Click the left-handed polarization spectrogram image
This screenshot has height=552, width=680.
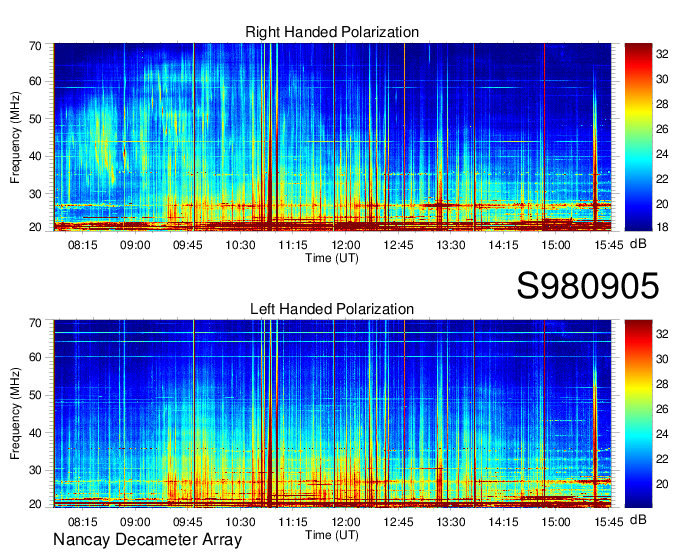(x=332, y=414)
